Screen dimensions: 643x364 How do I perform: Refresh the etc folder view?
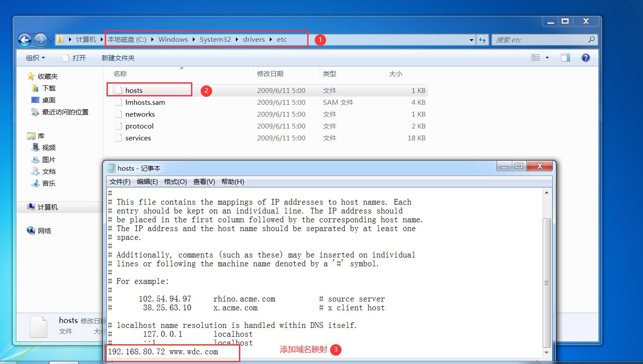(482, 40)
